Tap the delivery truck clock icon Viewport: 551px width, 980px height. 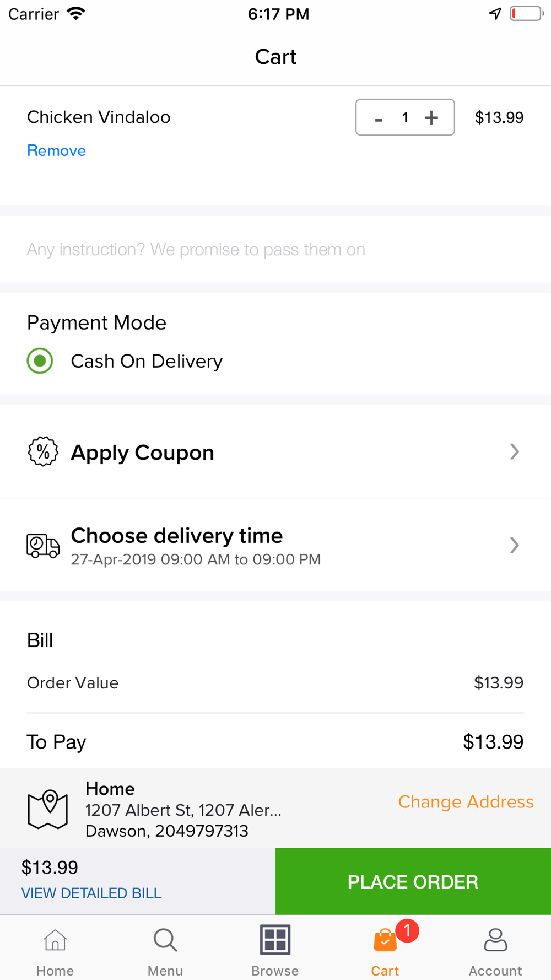click(43, 546)
